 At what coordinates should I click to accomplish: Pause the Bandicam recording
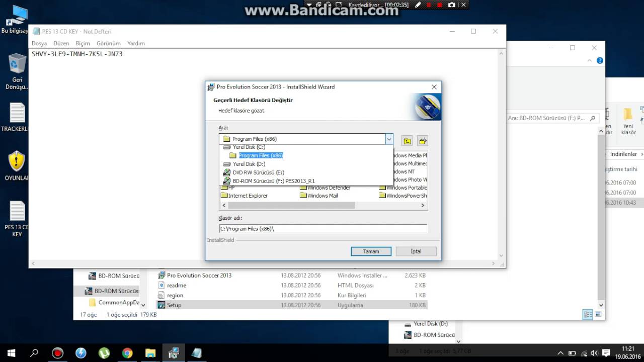429,5
